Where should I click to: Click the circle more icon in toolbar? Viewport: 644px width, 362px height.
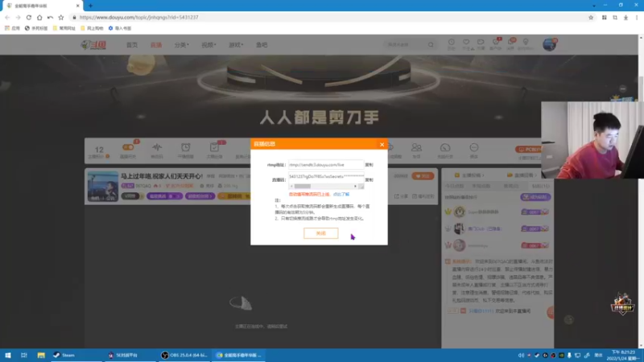(x=474, y=147)
